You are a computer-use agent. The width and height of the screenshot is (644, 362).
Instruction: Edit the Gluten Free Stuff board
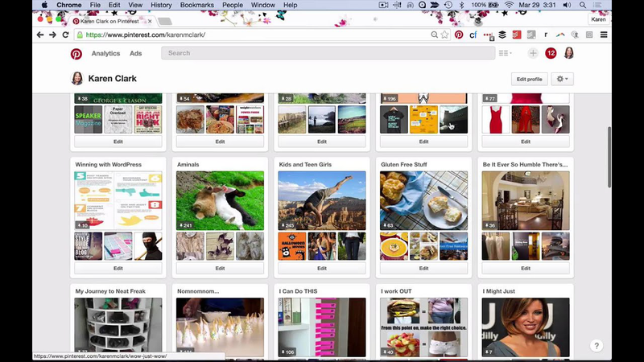(423, 268)
